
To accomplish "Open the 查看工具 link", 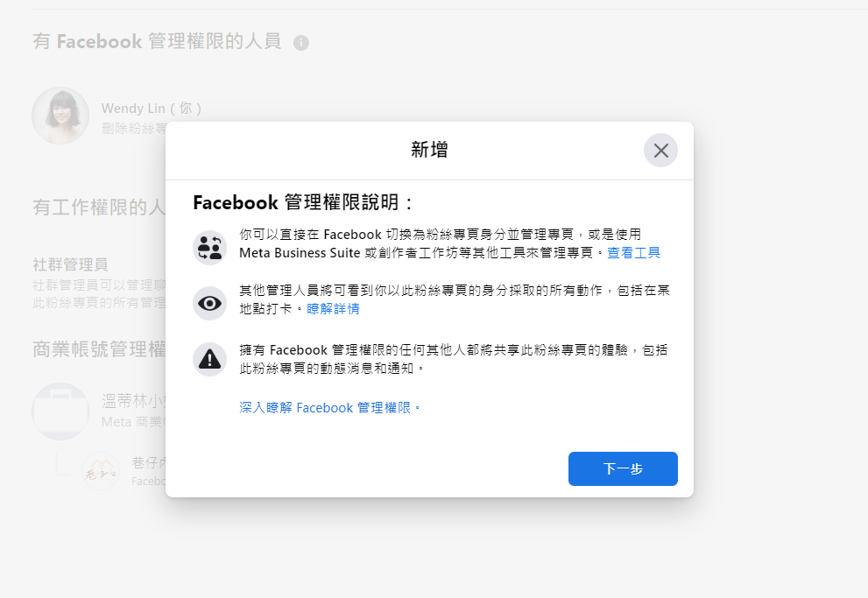I will point(634,253).
